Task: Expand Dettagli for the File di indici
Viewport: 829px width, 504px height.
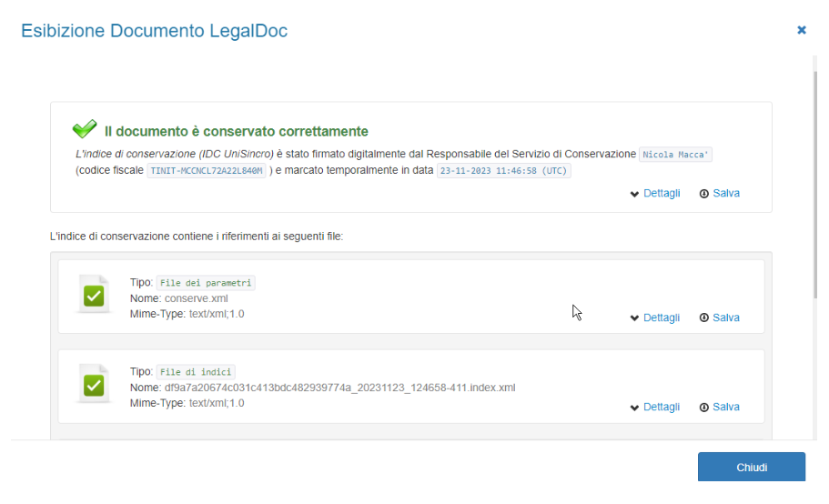Action: (655, 408)
